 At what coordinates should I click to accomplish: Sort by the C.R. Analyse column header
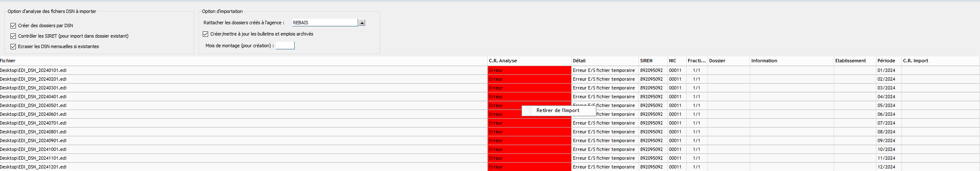(529, 61)
